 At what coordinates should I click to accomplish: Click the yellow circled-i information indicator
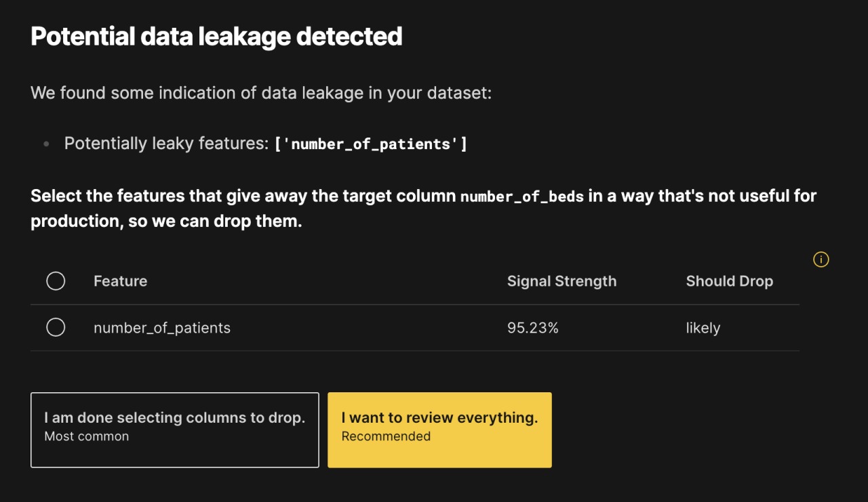[x=821, y=259]
